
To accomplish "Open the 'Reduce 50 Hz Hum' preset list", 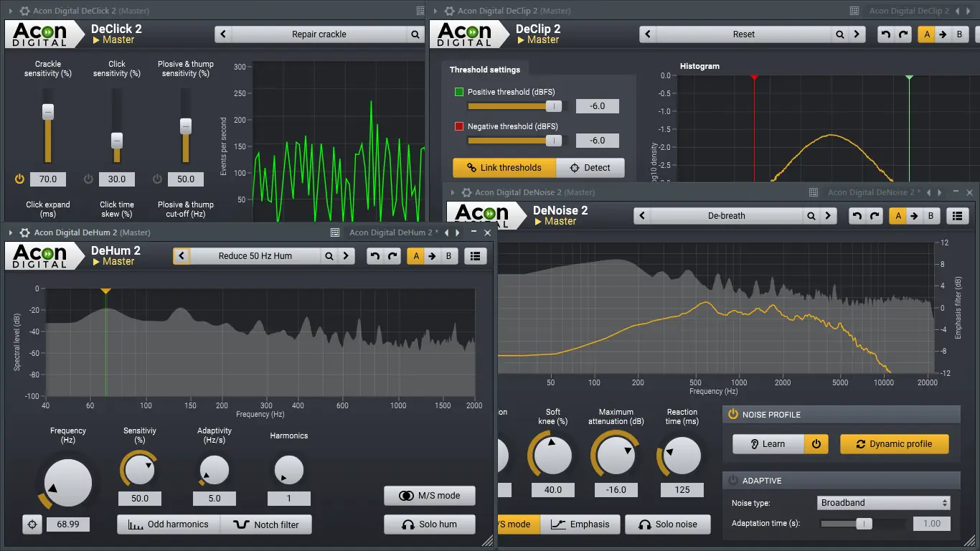I will tap(255, 256).
